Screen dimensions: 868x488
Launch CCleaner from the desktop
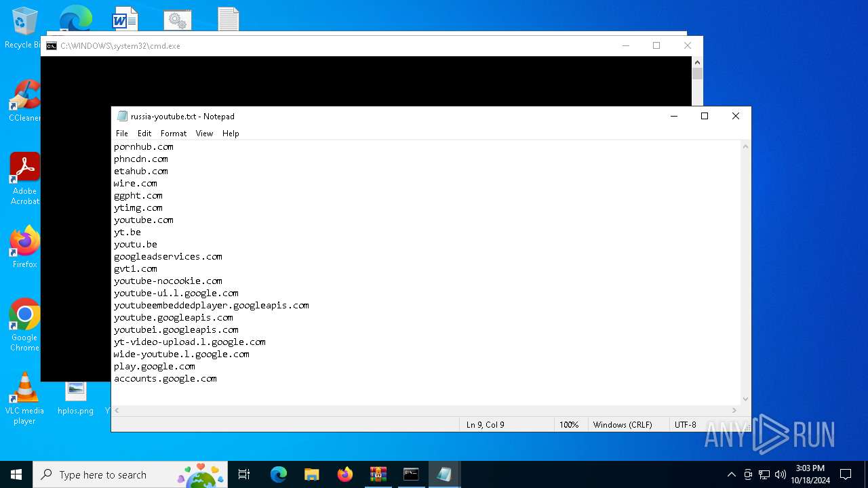coord(24,102)
